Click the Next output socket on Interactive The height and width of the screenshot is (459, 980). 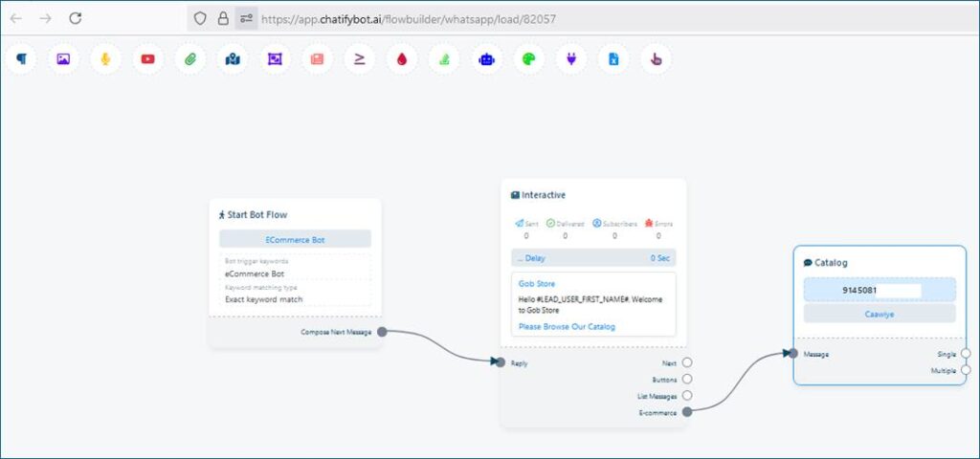click(687, 363)
